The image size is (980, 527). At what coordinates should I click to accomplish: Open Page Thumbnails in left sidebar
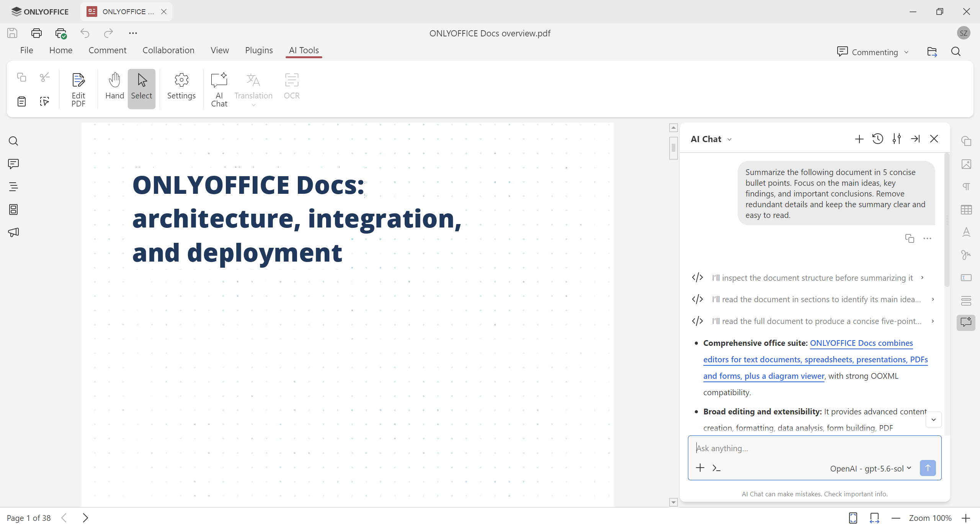(13, 209)
